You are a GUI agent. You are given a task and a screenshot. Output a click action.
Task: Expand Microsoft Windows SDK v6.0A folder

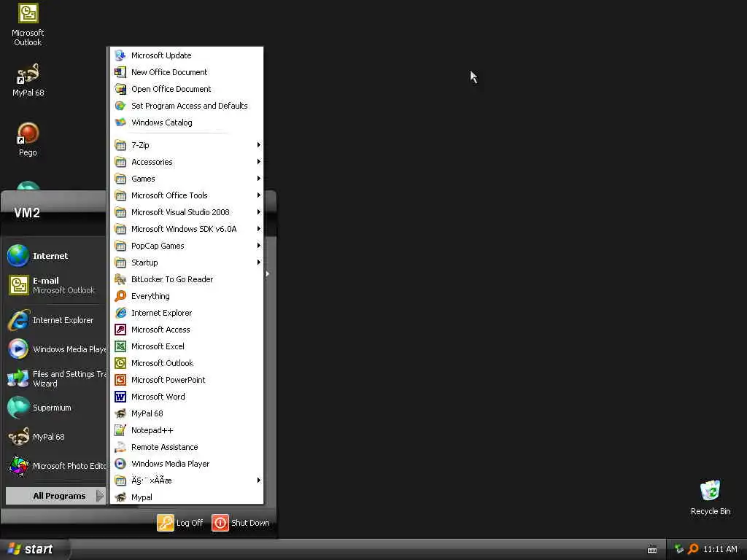click(186, 228)
